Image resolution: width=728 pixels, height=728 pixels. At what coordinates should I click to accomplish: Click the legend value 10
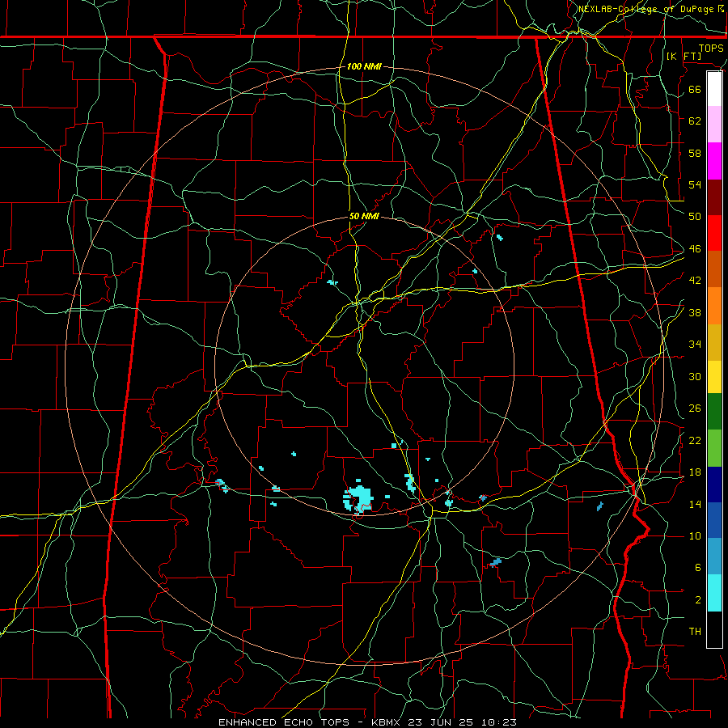click(695, 536)
